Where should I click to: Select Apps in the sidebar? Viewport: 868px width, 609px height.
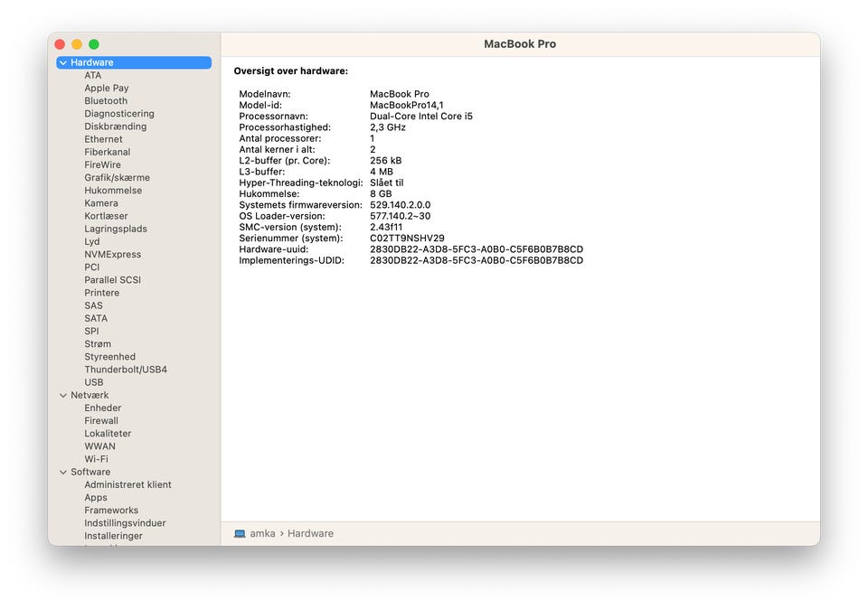(96, 498)
